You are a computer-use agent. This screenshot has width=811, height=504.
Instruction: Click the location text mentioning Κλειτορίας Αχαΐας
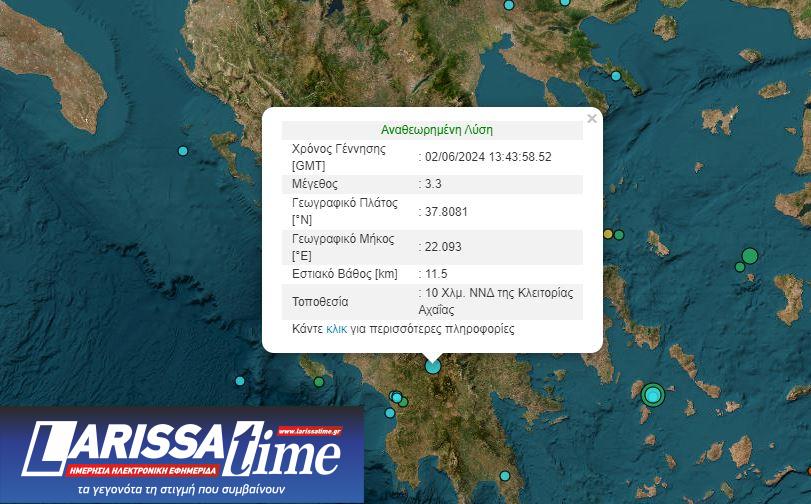(498, 301)
